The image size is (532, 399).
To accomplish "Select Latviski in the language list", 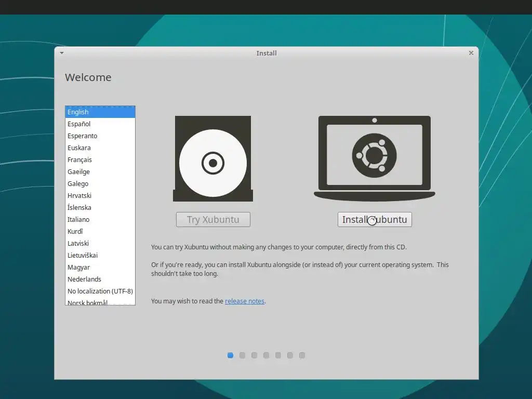I will [x=100, y=243].
